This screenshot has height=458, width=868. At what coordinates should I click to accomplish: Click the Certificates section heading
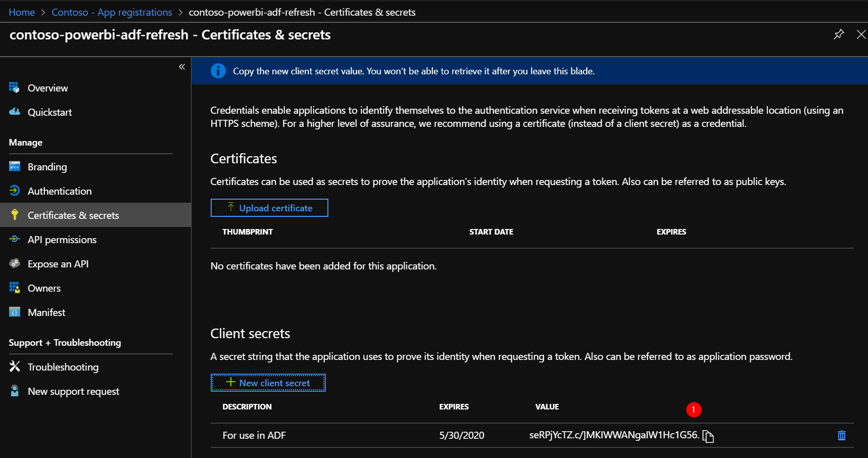tap(244, 159)
